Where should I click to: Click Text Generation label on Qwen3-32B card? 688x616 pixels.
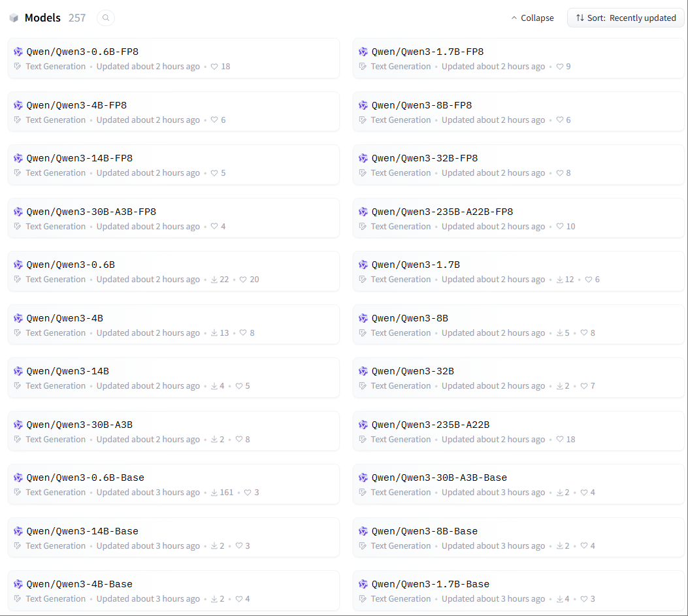(401, 386)
